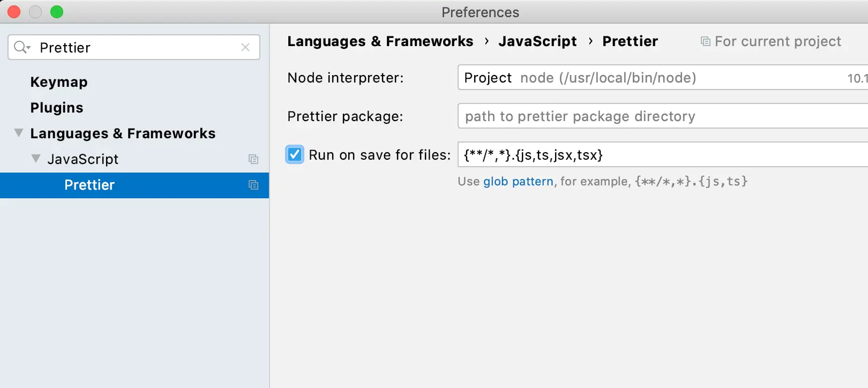This screenshot has height=388, width=868.
Task: Click Languages & Frameworks in breadcrumb
Action: pos(380,41)
